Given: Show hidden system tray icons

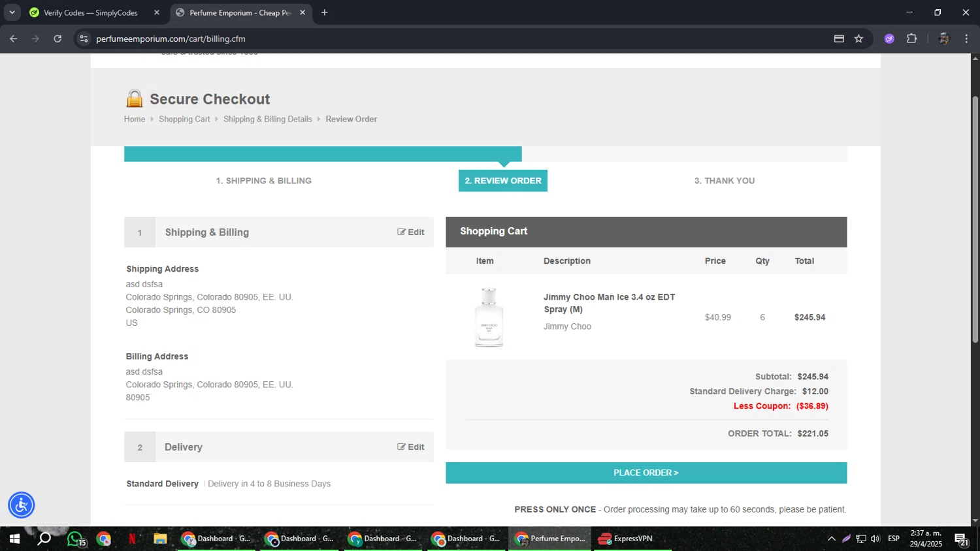Looking at the screenshot, I should click(x=831, y=539).
